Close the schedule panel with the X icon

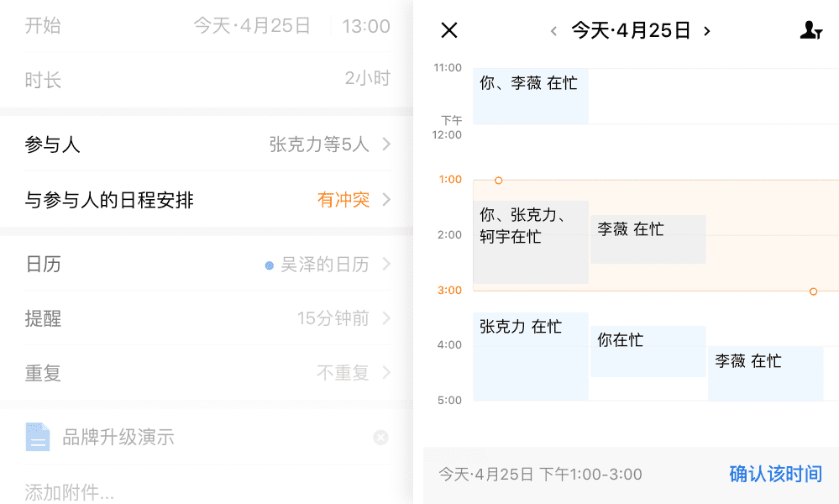pos(449,31)
